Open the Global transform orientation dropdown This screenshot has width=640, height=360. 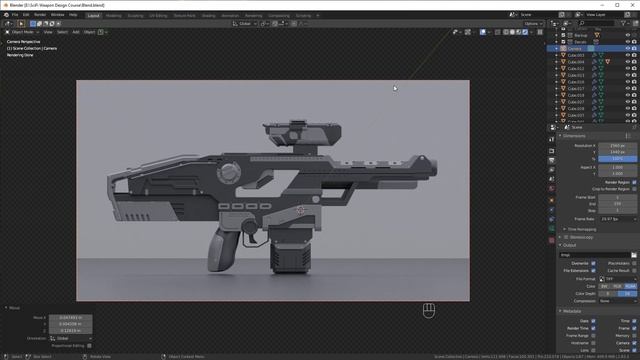point(244,24)
